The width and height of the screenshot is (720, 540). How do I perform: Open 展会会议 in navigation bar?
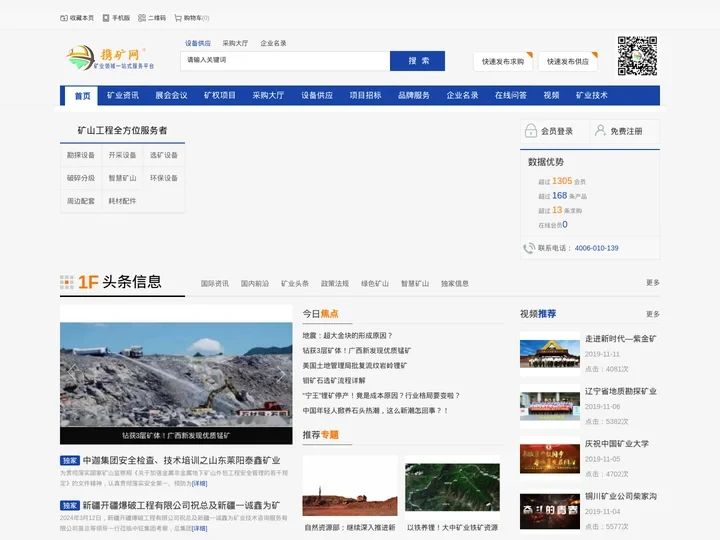(171, 96)
